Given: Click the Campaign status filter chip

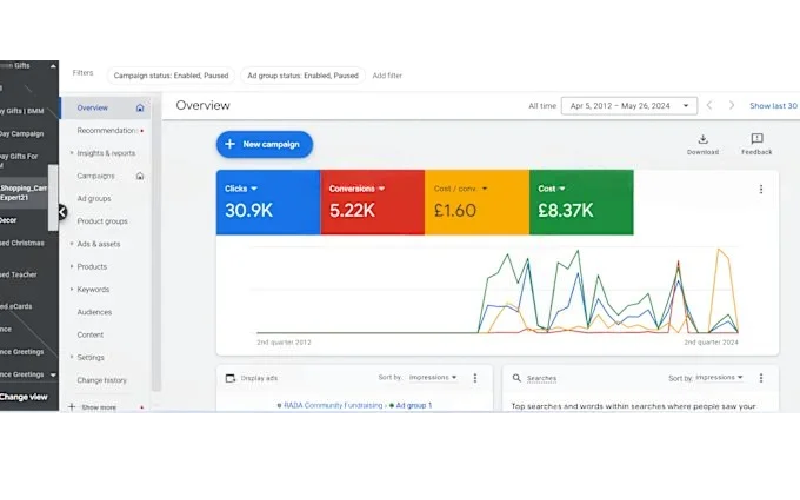Looking at the screenshot, I should (x=171, y=75).
